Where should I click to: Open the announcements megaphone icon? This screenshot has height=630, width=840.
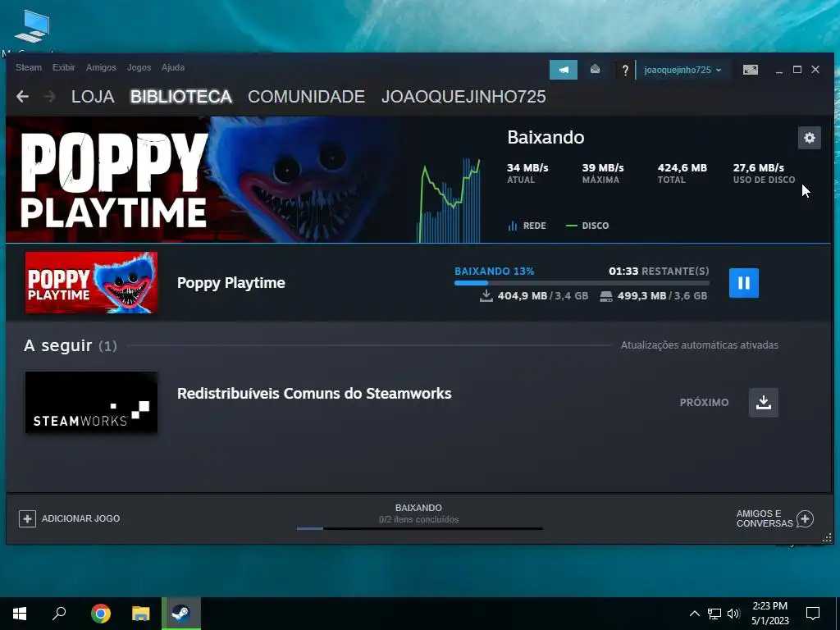click(563, 70)
